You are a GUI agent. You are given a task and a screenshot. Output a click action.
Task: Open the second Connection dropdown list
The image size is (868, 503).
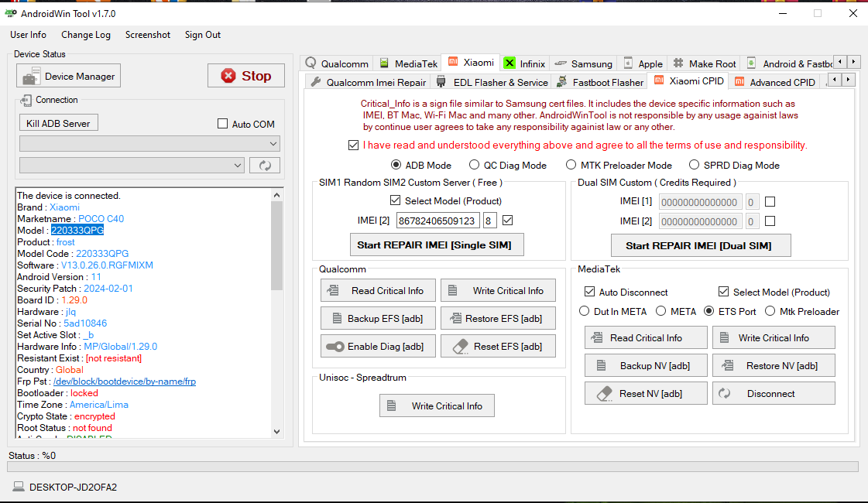point(132,165)
